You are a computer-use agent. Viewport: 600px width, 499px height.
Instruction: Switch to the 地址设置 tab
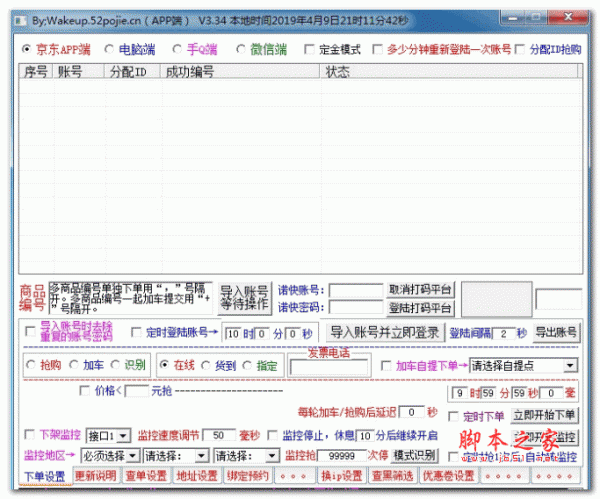(x=197, y=476)
